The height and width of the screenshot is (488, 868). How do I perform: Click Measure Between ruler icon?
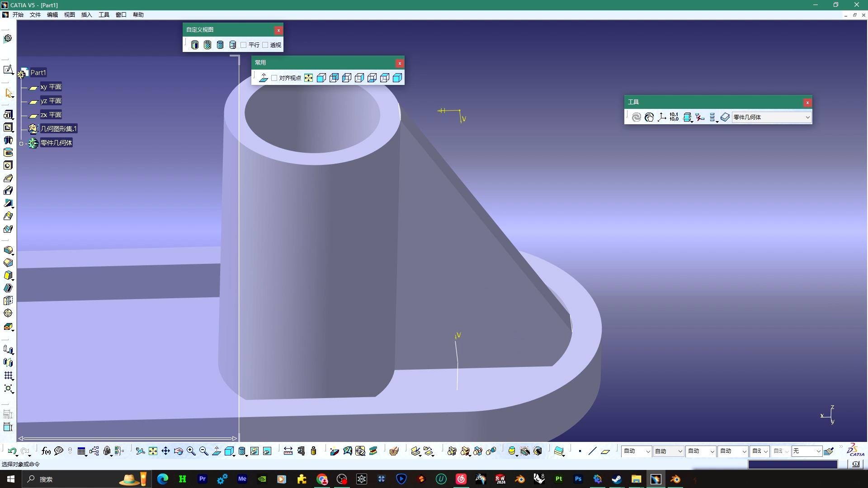pyautogui.click(x=288, y=451)
